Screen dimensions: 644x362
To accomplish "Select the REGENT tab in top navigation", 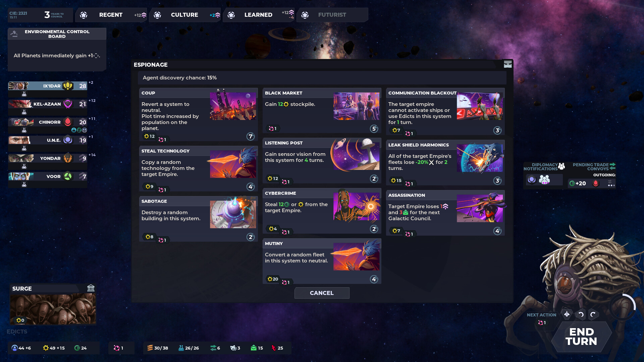I will click(x=111, y=15).
